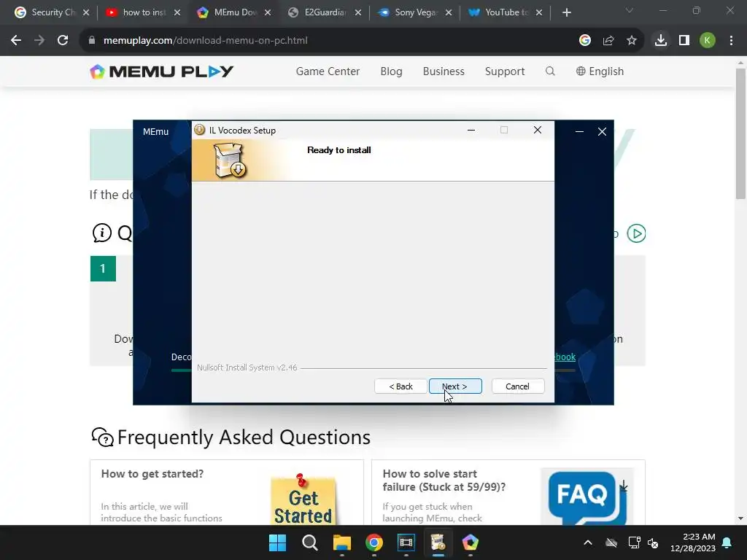Image resolution: width=747 pixels, height=560 pixels.
Task: Open Windows Start menu
Action: click(278, 542)
